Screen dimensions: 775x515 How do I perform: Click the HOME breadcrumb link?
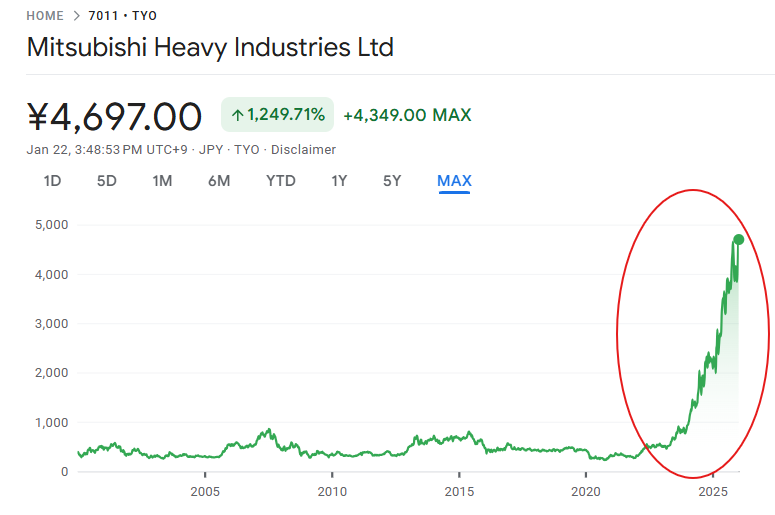click(x=45, y=16)
